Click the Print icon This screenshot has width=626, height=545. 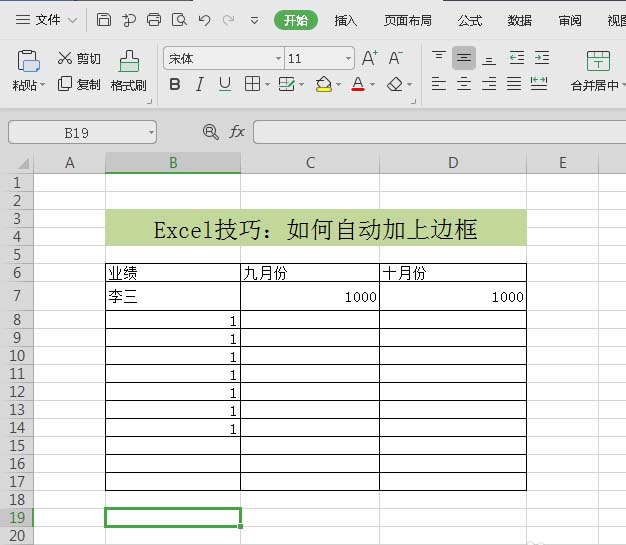(x=154, y=20)
